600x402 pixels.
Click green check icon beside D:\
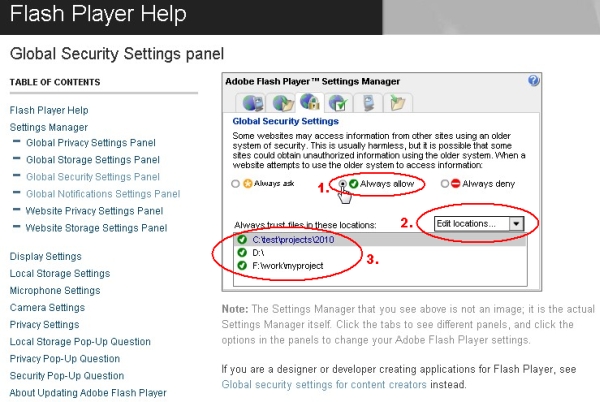pos(242,252)
